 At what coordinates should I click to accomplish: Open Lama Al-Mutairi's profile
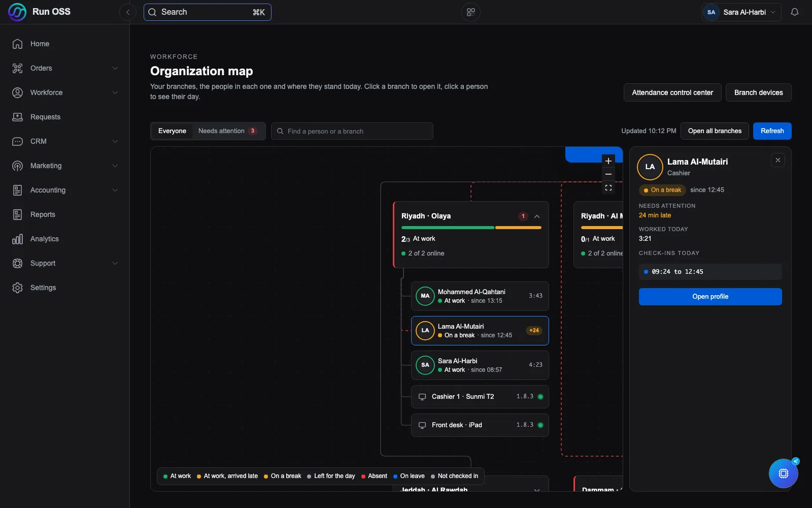tap(710, 297)
